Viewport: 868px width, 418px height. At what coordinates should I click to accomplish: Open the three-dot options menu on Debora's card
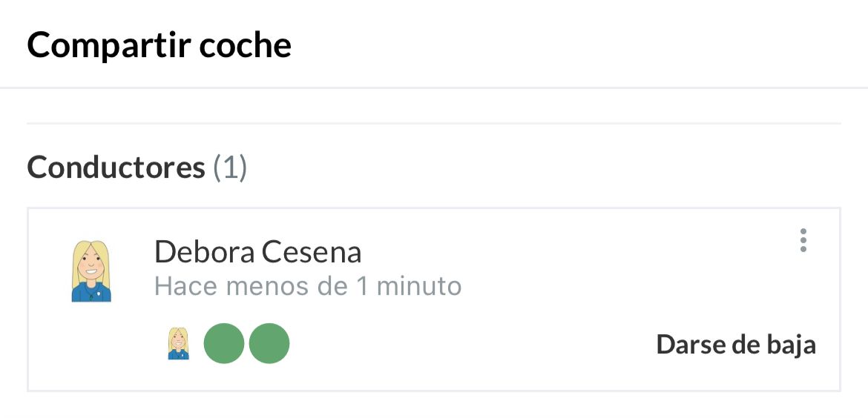803,241
